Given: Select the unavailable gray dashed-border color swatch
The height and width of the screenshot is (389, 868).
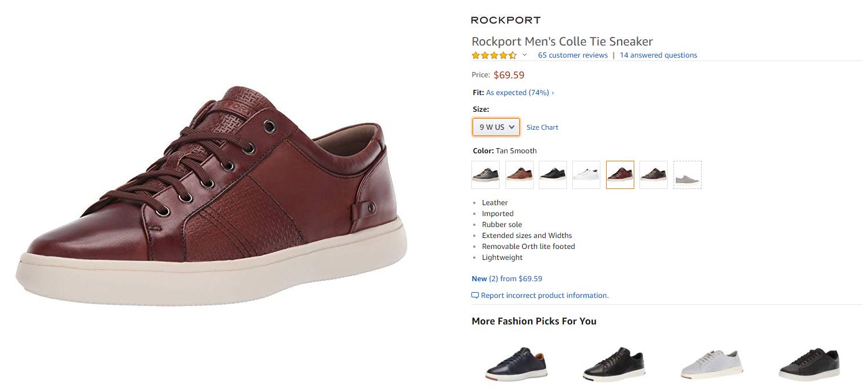Looking at the screenshot, I should pyautogui.click(x=687, y=175).
